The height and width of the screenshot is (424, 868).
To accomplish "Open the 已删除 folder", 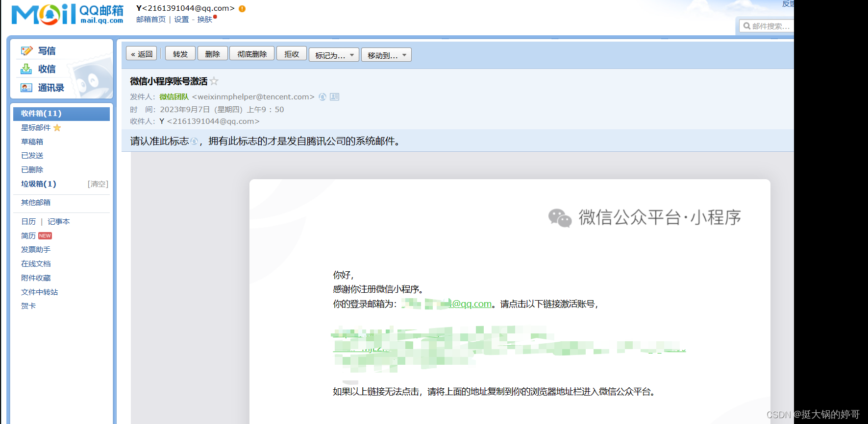I will click(x=32, y=170).
